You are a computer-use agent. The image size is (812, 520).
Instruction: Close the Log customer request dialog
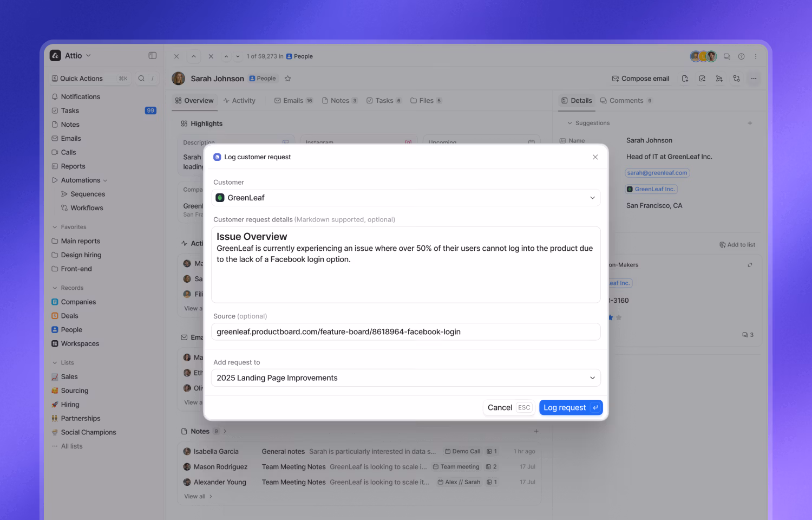[595, 157]
